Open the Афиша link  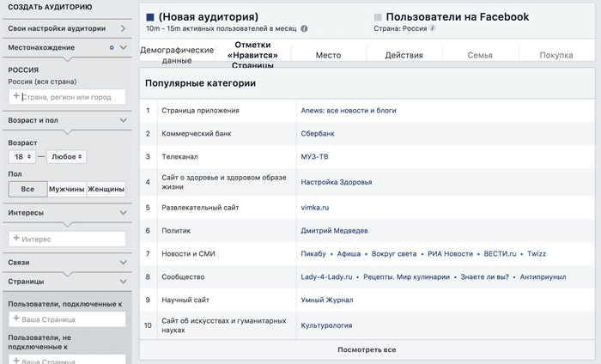click(x=349, y=253)
